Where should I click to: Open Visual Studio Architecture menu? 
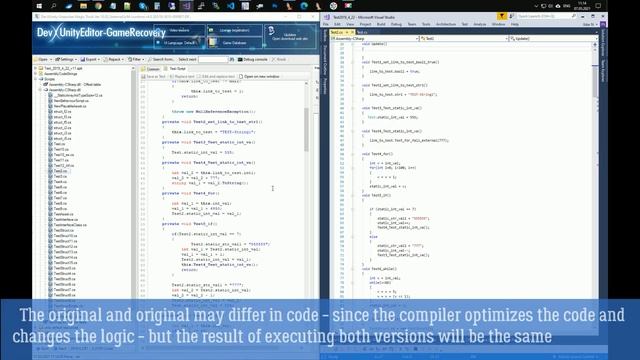click(x=446, y=24)
